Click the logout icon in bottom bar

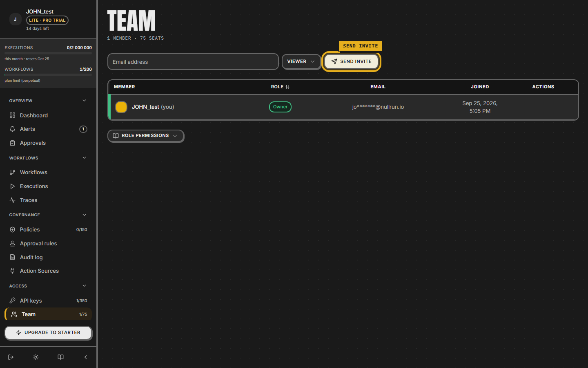[11, 357]
